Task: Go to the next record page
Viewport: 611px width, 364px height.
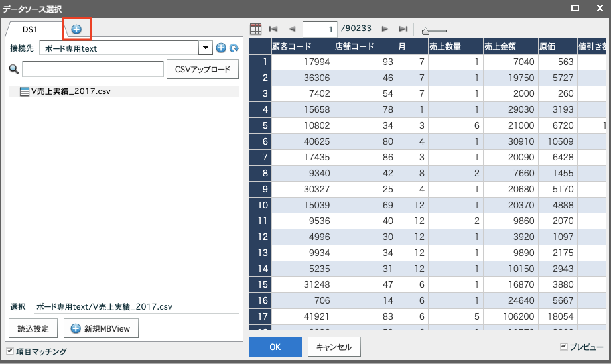Action: (385, 29)
